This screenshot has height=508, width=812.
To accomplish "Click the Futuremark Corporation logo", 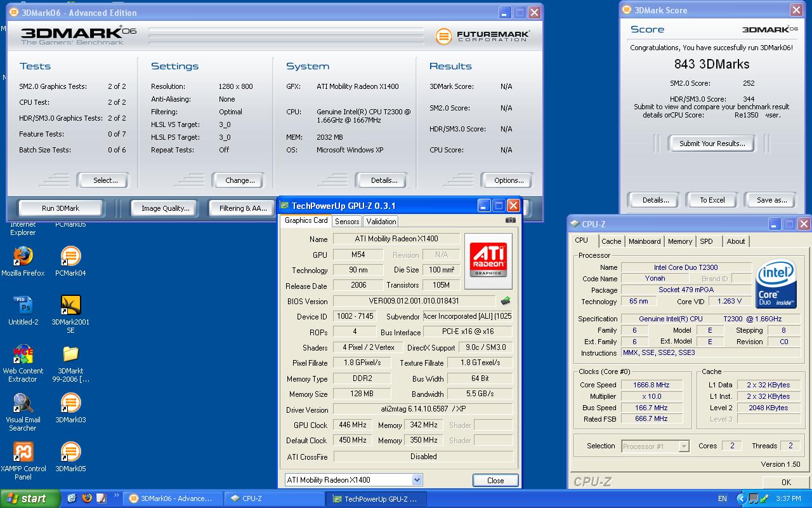I will pyautogui.click(x=483, y=36).
